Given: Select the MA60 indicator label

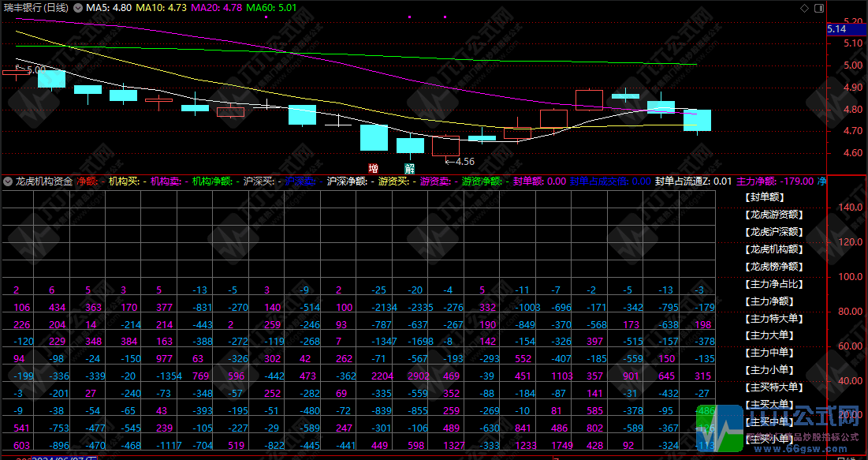Looking at the screenshot, I should click(x=272, y=7).
